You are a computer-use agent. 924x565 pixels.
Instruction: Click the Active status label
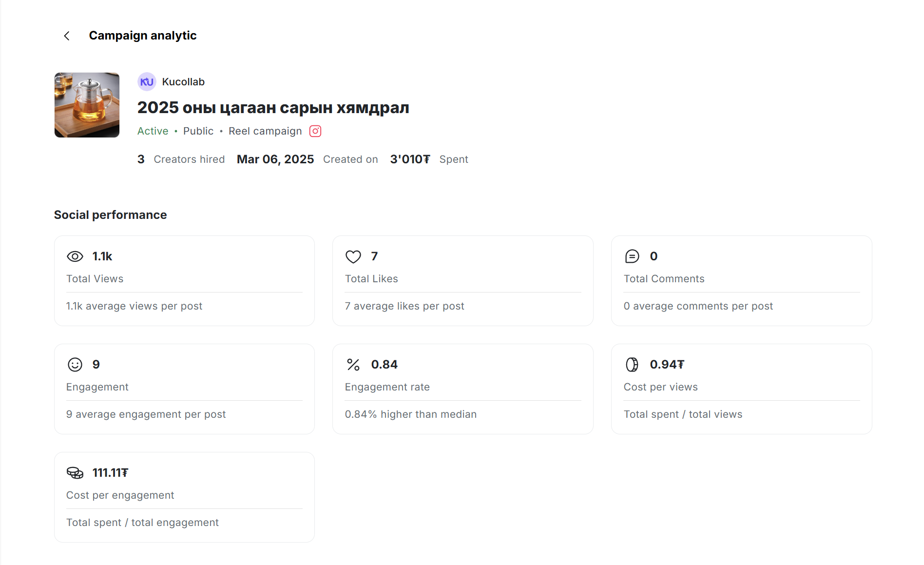153,131
